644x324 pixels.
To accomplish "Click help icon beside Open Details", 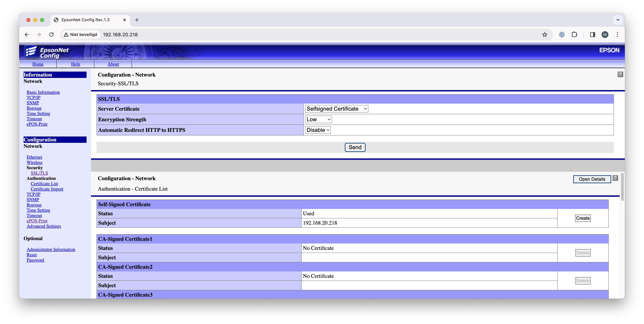I will pos(615,178).
